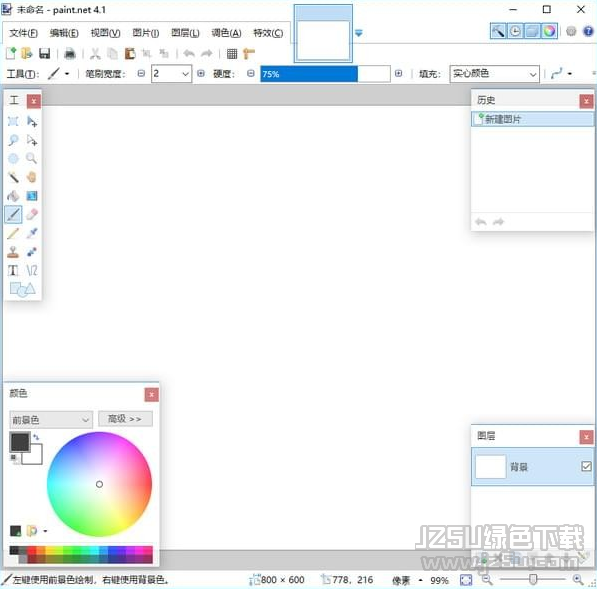
Task: Open the 文件(F) menu
Action: (x=23, y=33)
